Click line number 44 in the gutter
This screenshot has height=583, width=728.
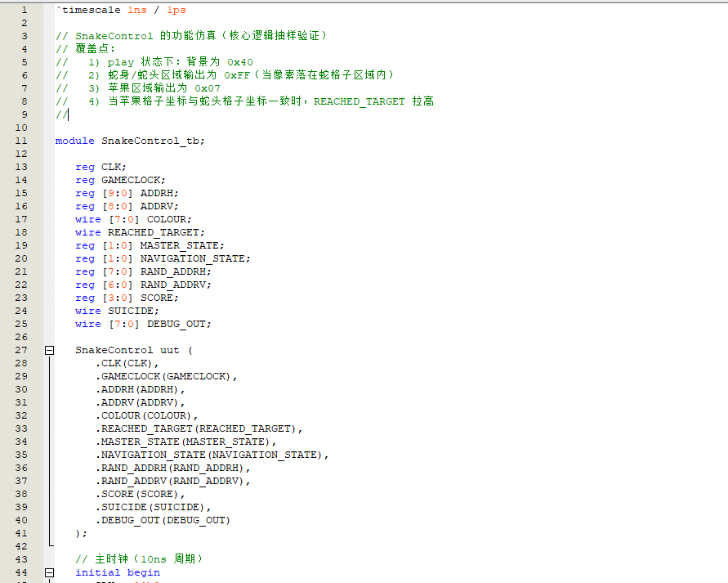tap(21, 573)
